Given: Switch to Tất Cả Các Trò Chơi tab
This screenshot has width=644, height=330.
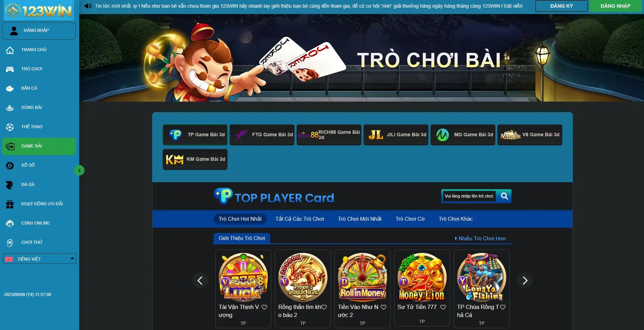Looking at the screenshot, I should point(300,219).
